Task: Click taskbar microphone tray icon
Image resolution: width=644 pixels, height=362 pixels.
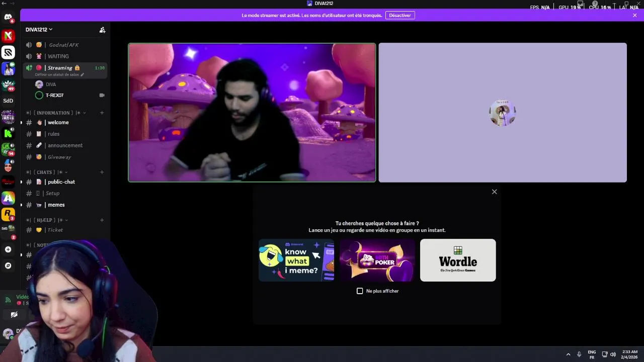Action: [579, 354]
